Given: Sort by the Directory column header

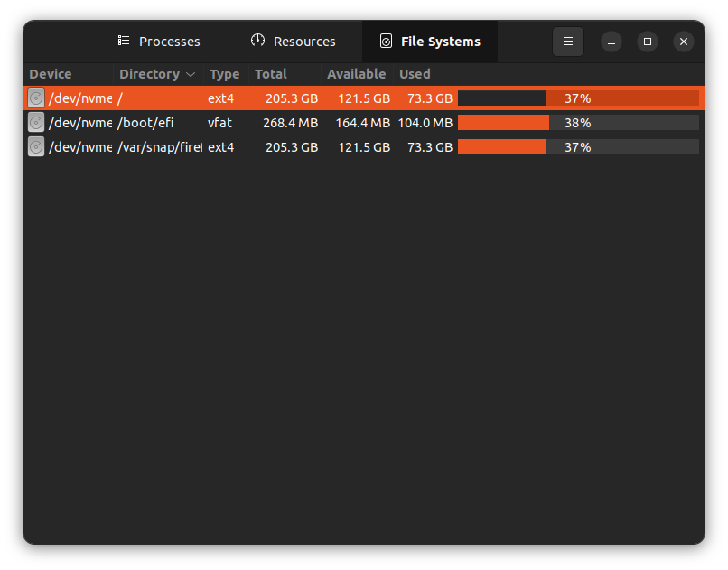Looking at the screenshot, I should (157, 74).
